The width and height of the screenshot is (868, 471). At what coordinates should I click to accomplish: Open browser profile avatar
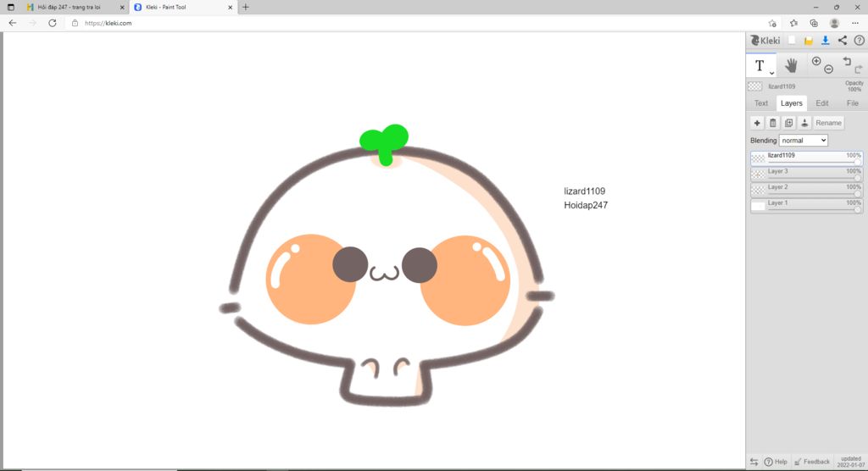(834, 23)
